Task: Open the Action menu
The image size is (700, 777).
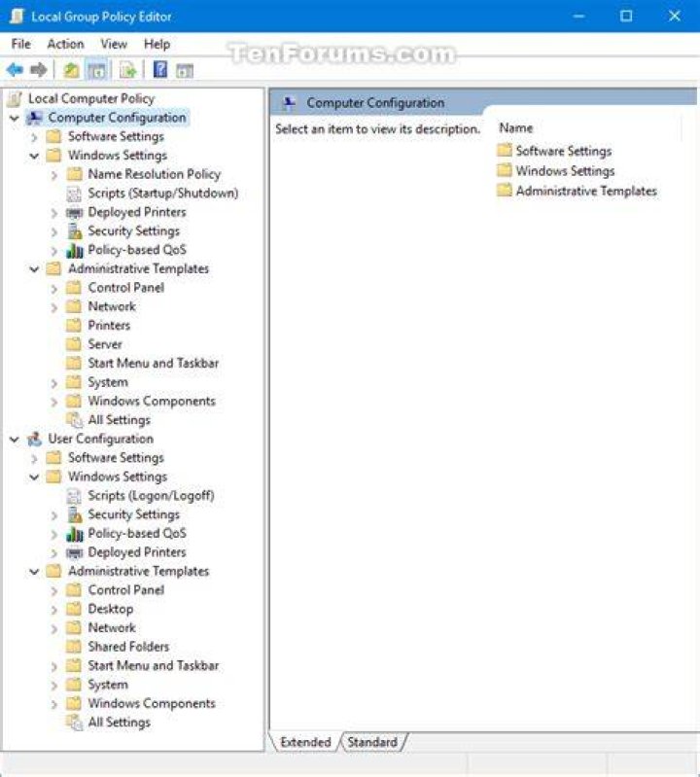Action: click(65, 44)
